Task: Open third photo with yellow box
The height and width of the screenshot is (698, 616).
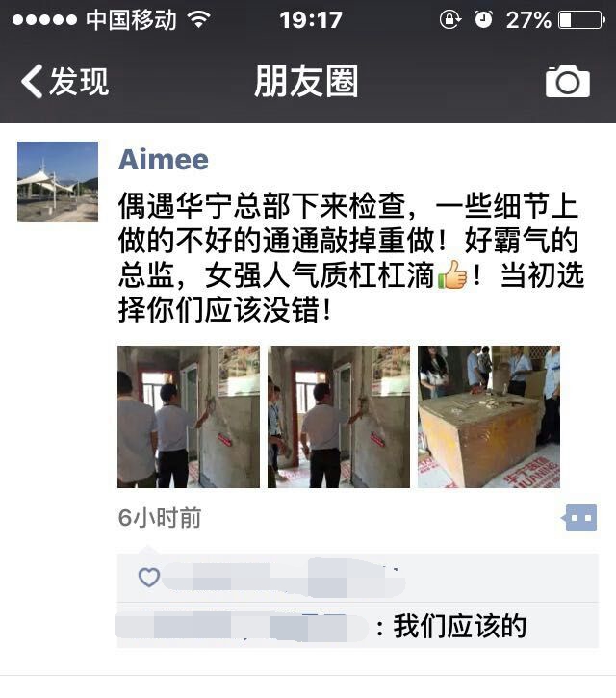Action: coord(489,417)
